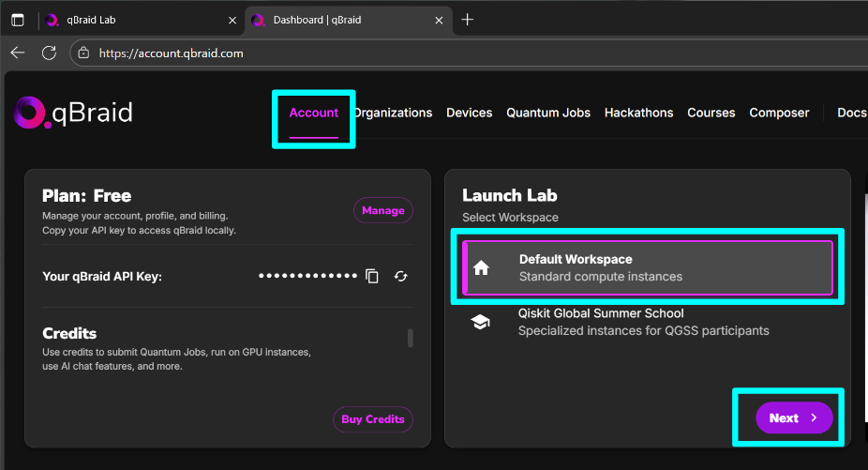
Task: Close the Dashboard | qBraid tab
Action: 439,21
